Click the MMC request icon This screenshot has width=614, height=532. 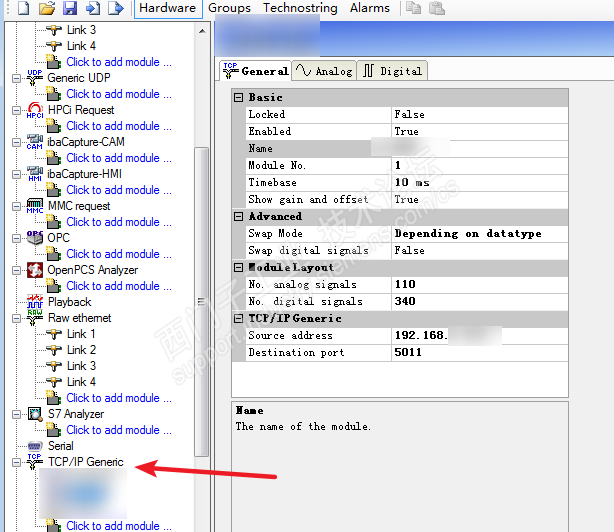coord(35,206)
